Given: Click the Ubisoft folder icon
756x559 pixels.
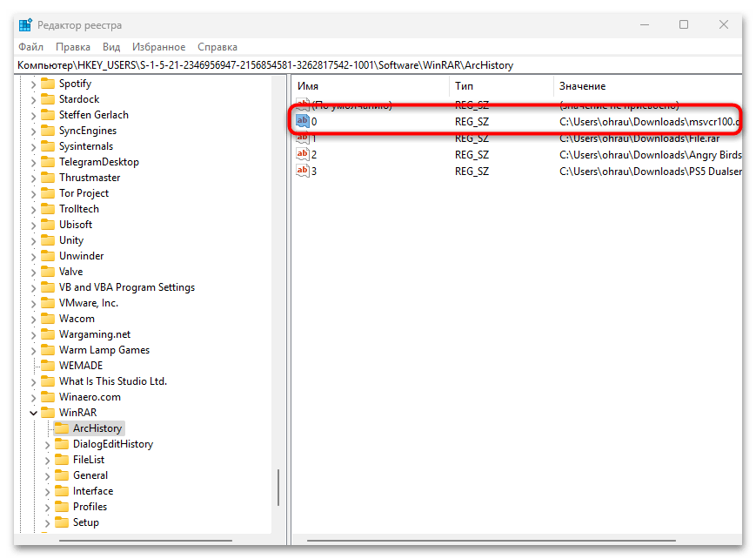Looking at the screenshot, I should pyautogui.click(x=48, y=225).
